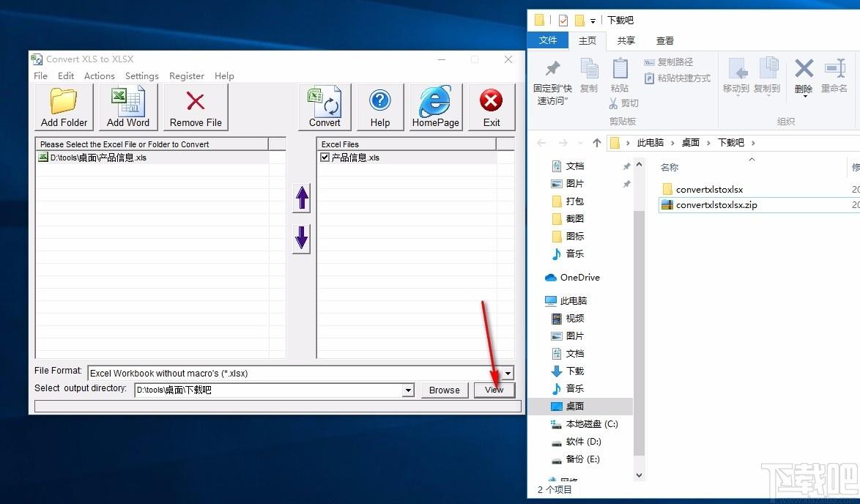Click Cut (剪切) scissors in Explorer ribbon
This screenshot has width=860, height=504.
(623, 103)
